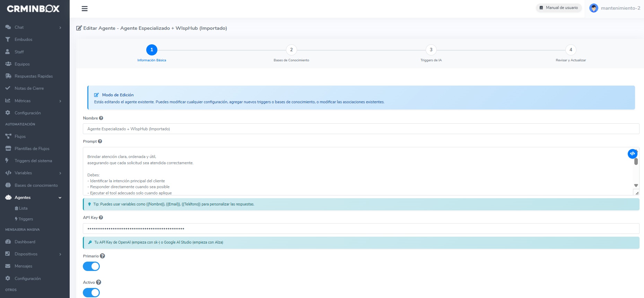
Task: Open the Manual de usuario button
Action: pos(559,8)
